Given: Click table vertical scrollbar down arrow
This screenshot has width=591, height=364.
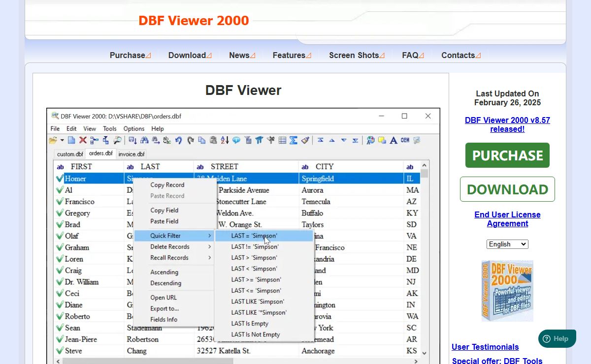Looking at the screenshot, I should (424, 352).
